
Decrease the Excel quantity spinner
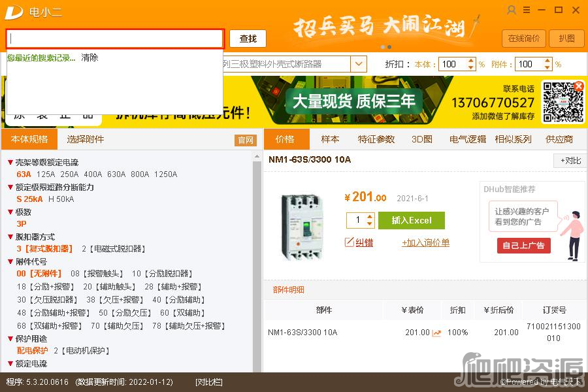coord(370,223)
